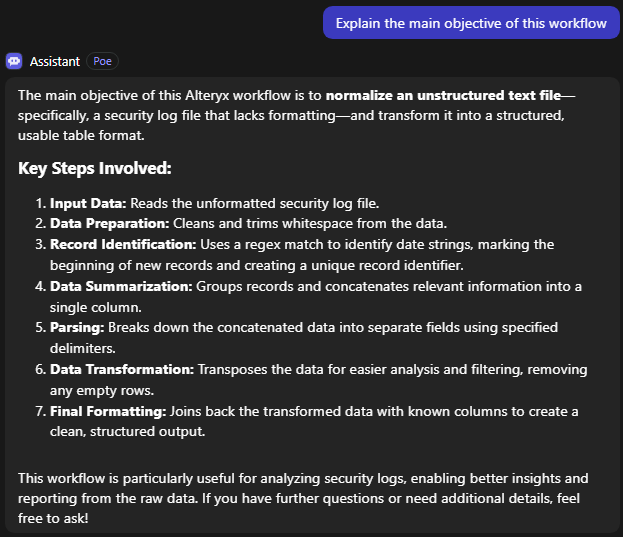Click the "Data Transformation:" list item label
The image size is (623, 537).
[122, 369]
